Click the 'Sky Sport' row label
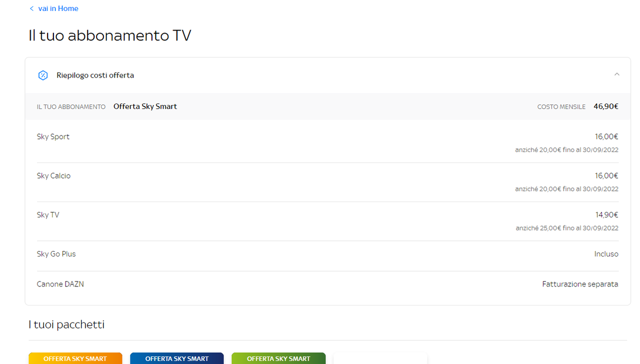The image size is (640, 364). 53,136
